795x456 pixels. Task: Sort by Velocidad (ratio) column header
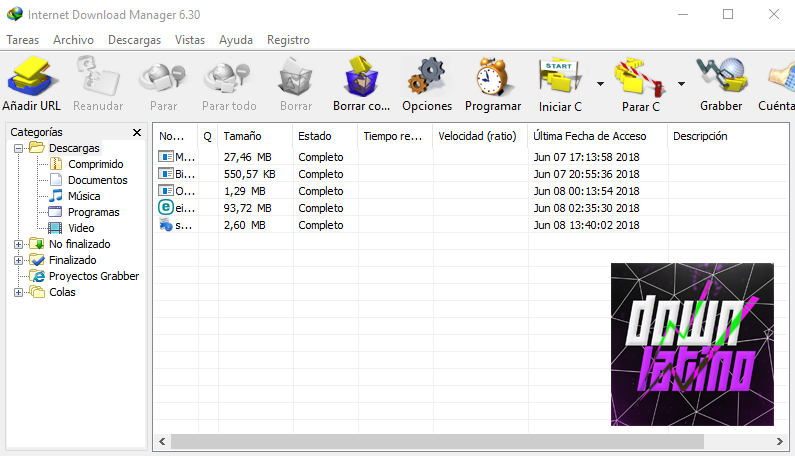click(x=480, y=136)
